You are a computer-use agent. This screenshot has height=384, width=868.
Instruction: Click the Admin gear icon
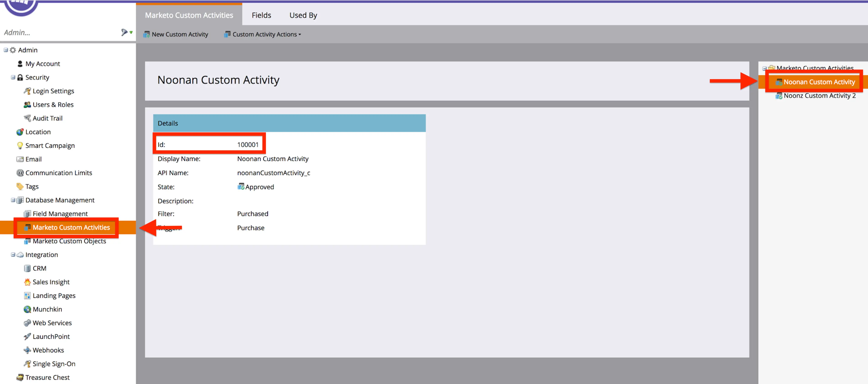click(x=13, y=50)
